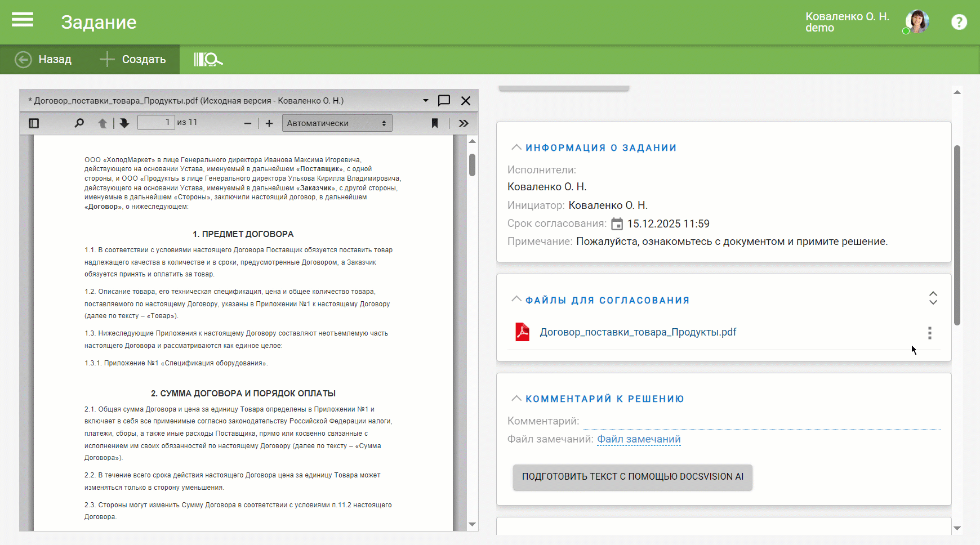
Task: Open the zoom level Автоматически dropdown
Action: pyautogui.click(x=336, y=123)
